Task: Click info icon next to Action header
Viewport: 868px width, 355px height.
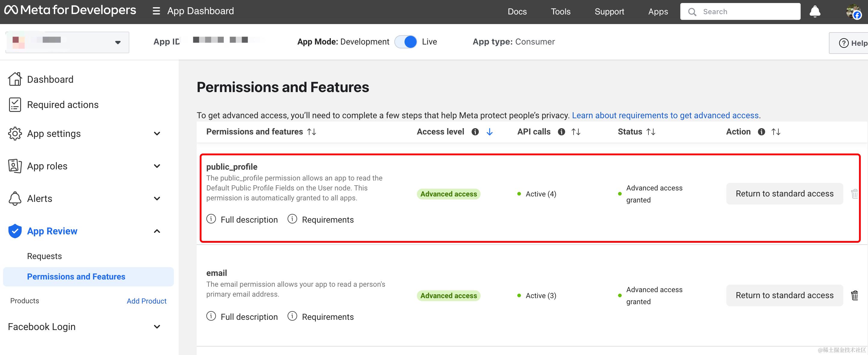Action: click(761, 132)
